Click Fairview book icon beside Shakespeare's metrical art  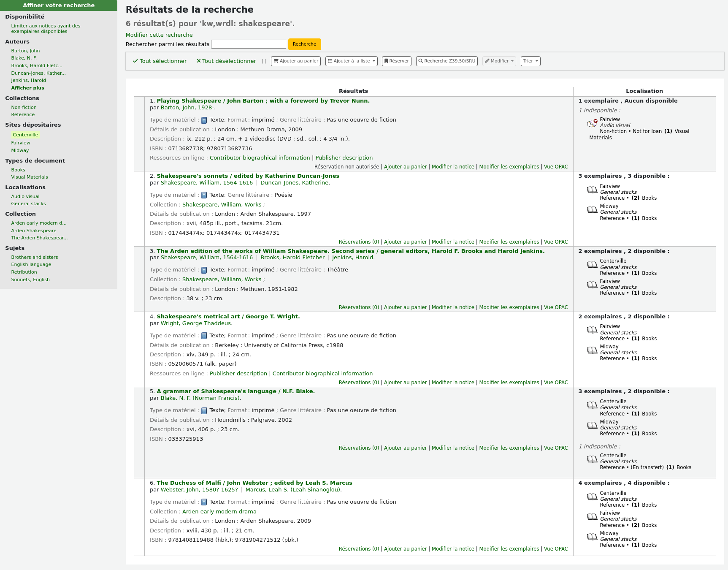pos(592,330)
